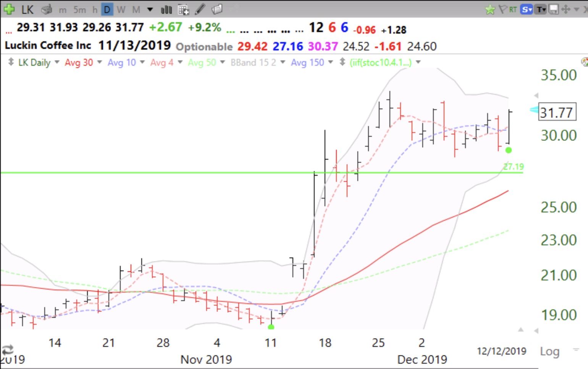
Task: Expand the Avg 10 dropdown arrow
Action: click(142, 62)
